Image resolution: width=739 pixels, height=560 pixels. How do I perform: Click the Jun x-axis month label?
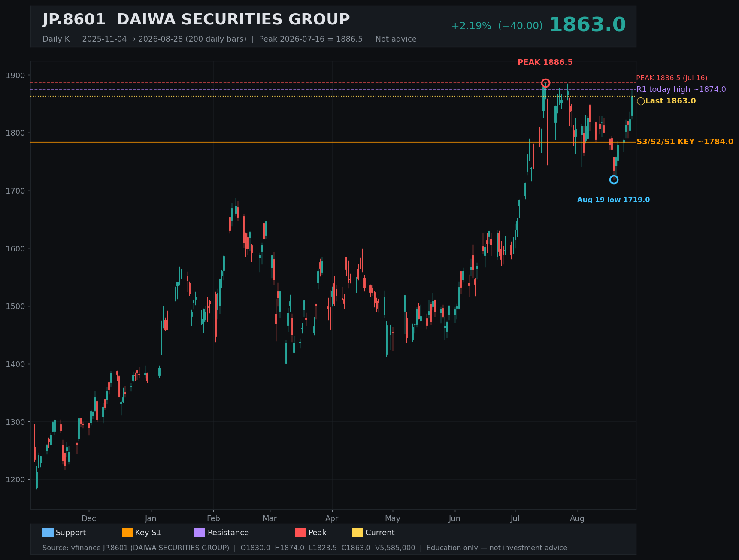[x=454, y=518]
